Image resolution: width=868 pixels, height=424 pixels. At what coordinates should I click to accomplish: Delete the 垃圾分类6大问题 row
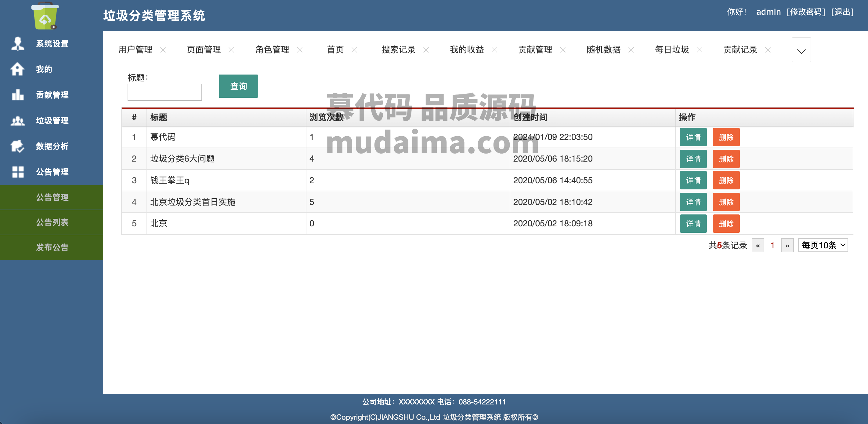726,159
